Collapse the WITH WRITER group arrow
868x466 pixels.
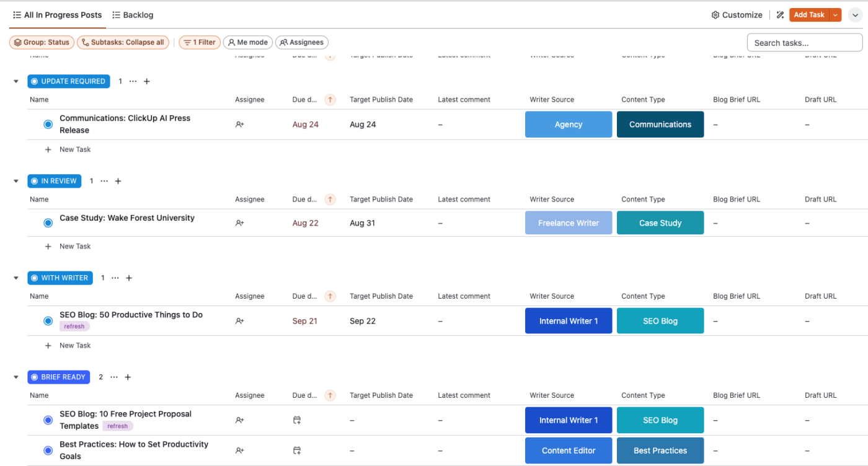(16, 278)
